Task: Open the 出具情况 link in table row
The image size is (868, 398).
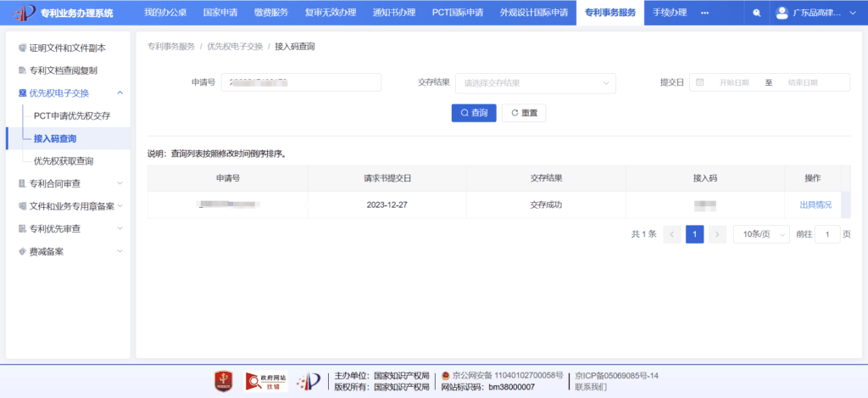Action: pos(815,205)
